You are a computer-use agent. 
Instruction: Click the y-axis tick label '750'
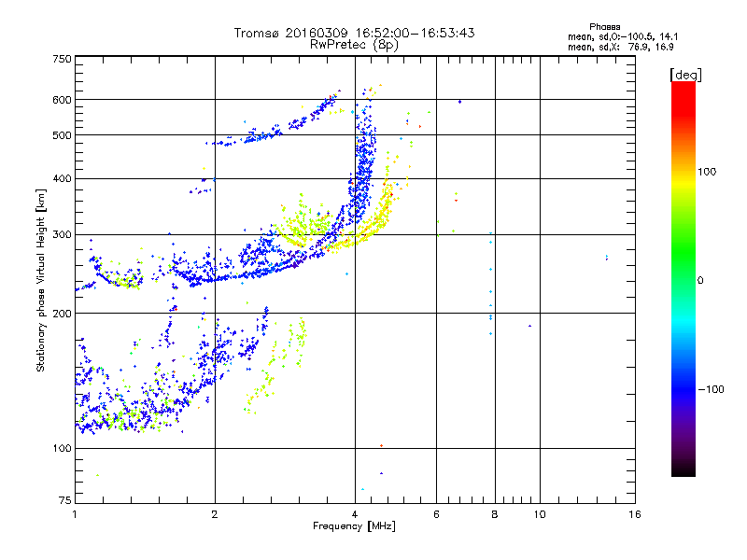coord(62,59)
